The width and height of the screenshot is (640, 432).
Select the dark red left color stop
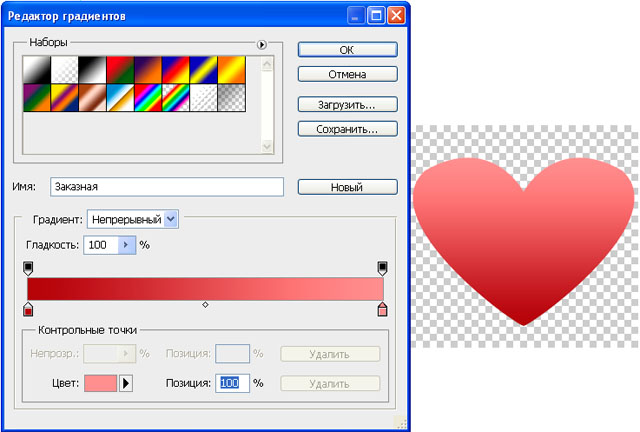pyautogui.click(x=28, y=310)
